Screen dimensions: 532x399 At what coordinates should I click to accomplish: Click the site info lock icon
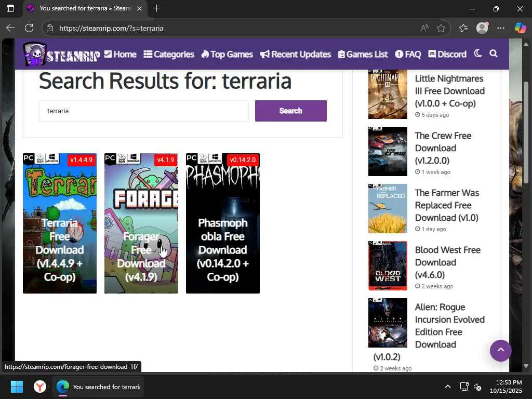click(x=50, y=28)
